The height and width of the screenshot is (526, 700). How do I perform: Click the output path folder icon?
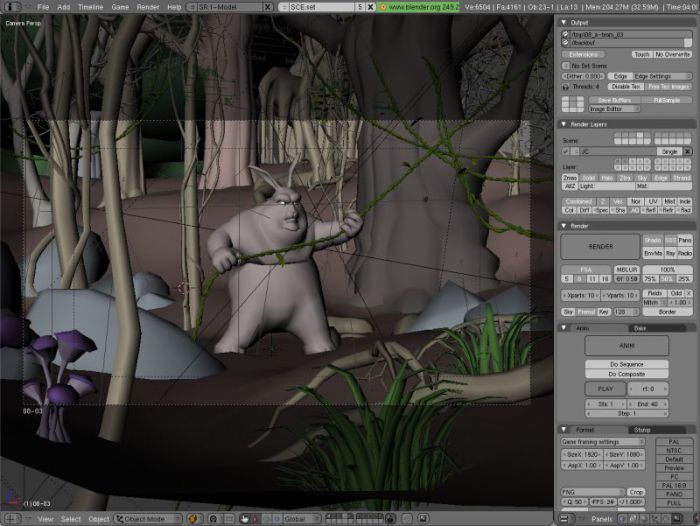tap(566, 34)
